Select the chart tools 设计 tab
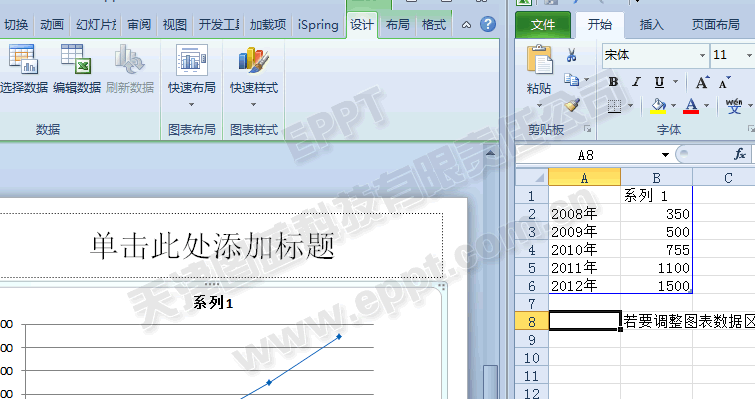Viewport: 755px width, 399px height. [362, 25]
